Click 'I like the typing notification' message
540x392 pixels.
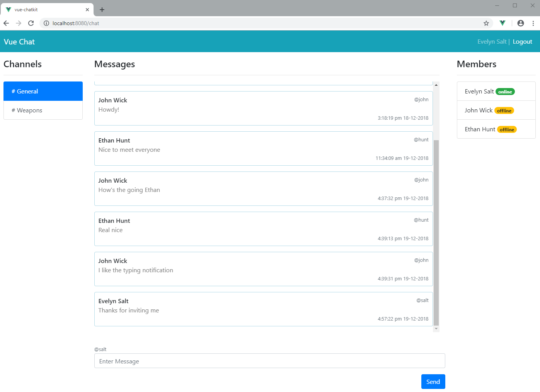pos(136,270)
